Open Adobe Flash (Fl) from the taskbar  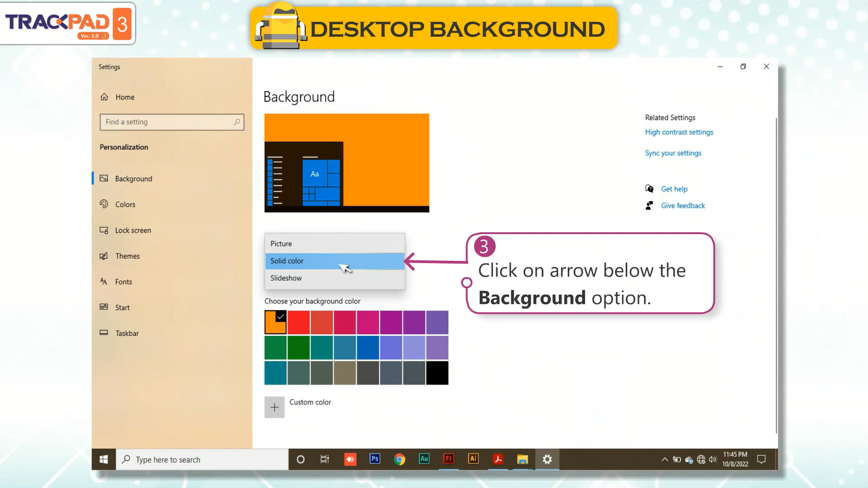[x=449, y=459]
